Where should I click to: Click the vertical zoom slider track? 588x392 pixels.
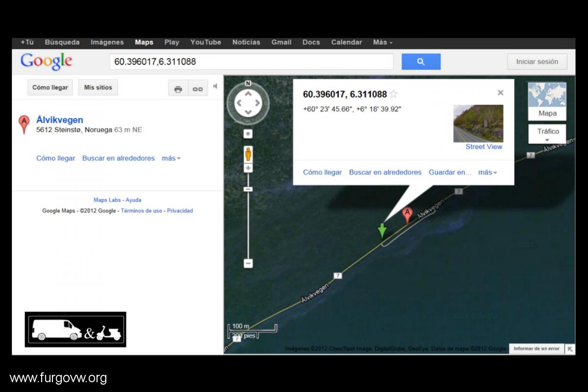coord(248,216)
